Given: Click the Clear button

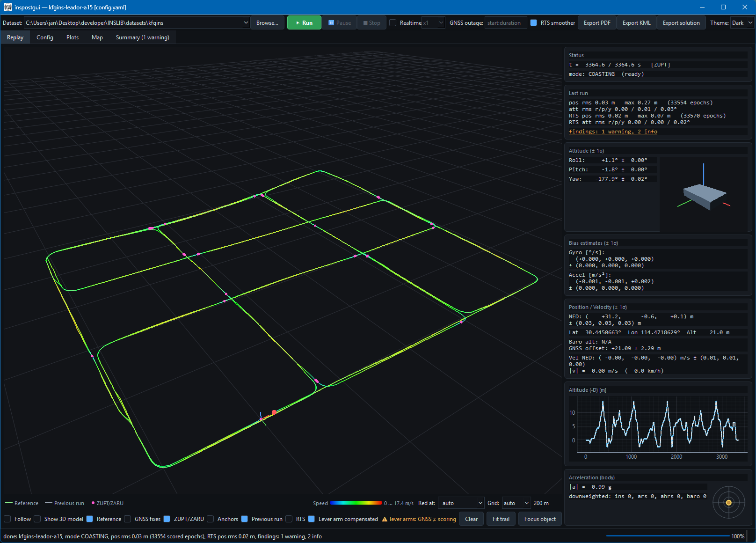Looking at the screenshot, I should 472,519.
